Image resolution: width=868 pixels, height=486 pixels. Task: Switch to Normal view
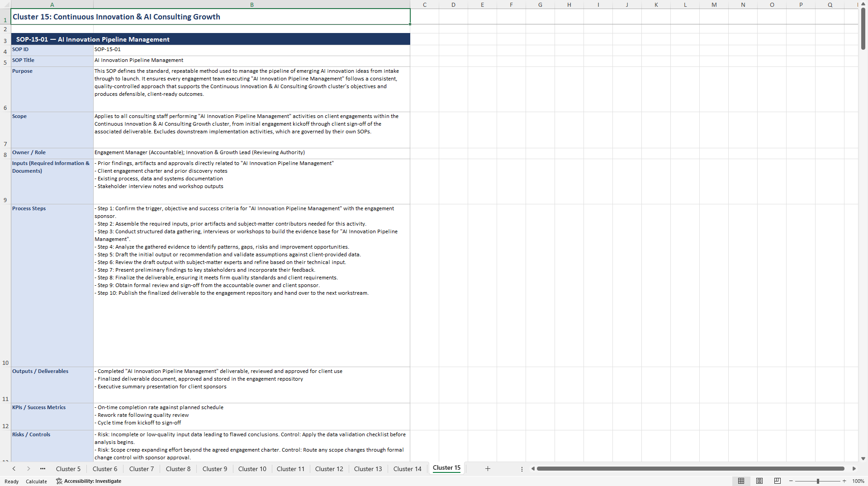click(x=741, y=481)
